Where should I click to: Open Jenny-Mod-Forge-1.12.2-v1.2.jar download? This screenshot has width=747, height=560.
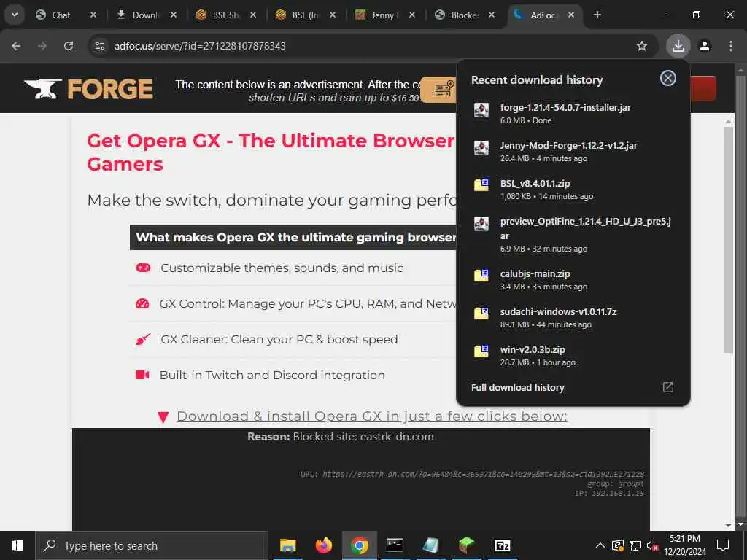tap(573, 152)
